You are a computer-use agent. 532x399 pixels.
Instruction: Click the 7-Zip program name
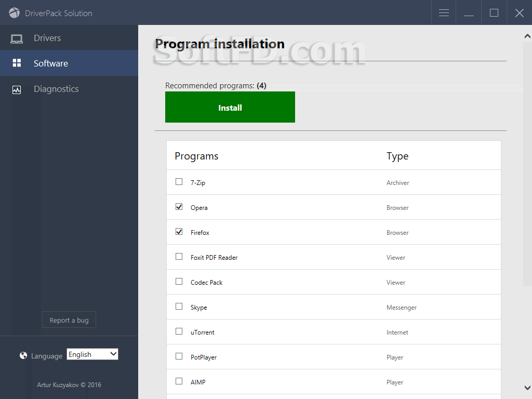click(198, 183)
